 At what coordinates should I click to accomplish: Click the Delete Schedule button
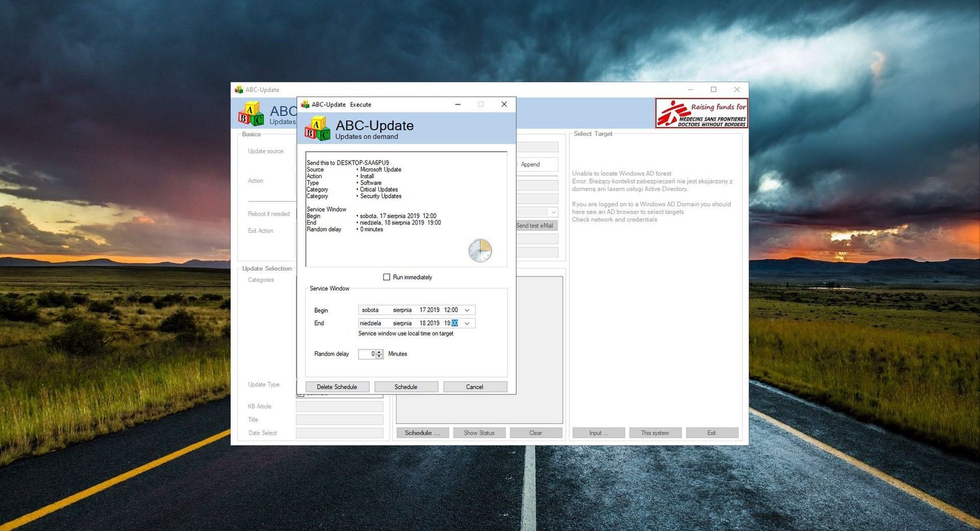click(337, 387)
